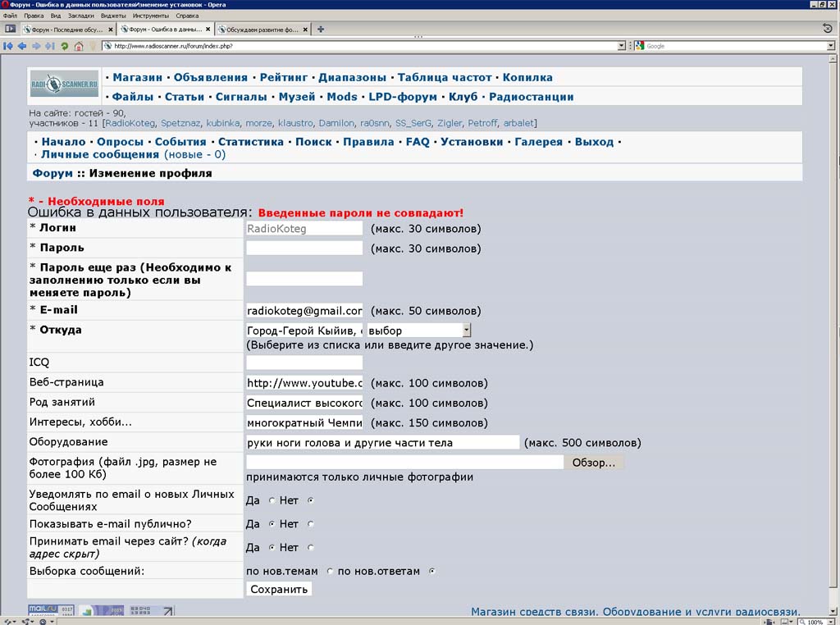Select 'Да' for receiving email through site
Viewport: 840px width, 625px height.
pos(272,547)
